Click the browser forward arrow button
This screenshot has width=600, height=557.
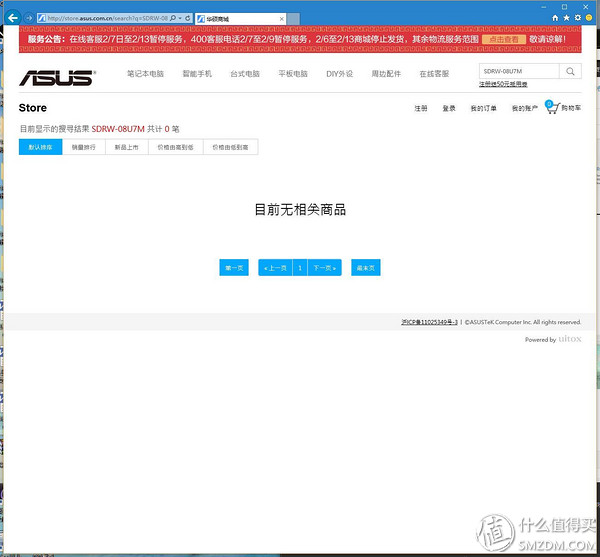(29, 18)
